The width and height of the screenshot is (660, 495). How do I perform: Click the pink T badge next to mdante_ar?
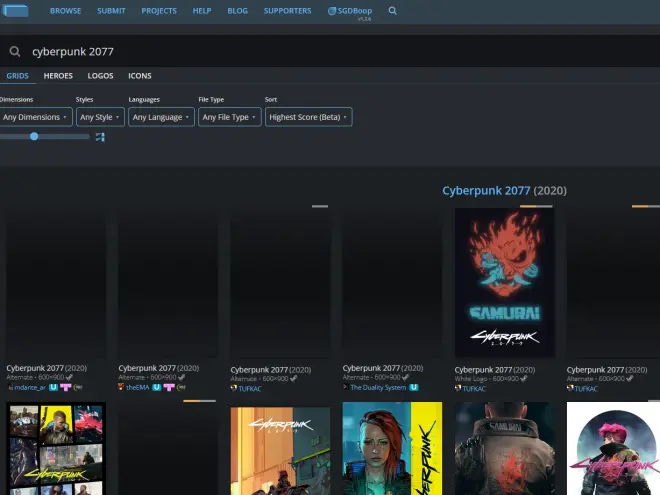[66, 387]
